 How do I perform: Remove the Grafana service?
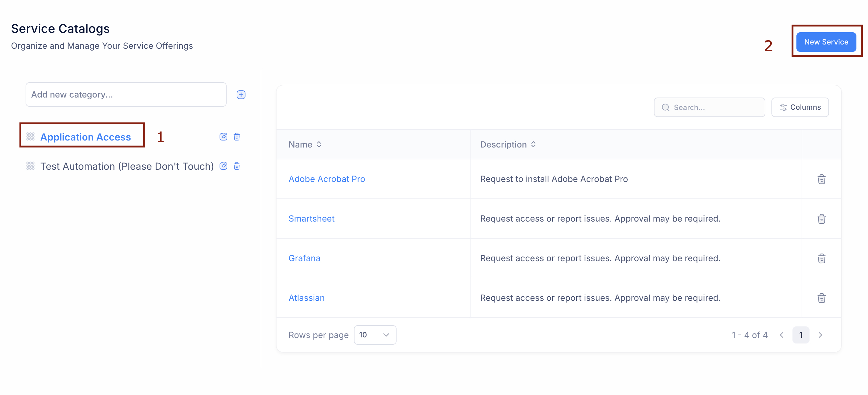pos(821,258)
